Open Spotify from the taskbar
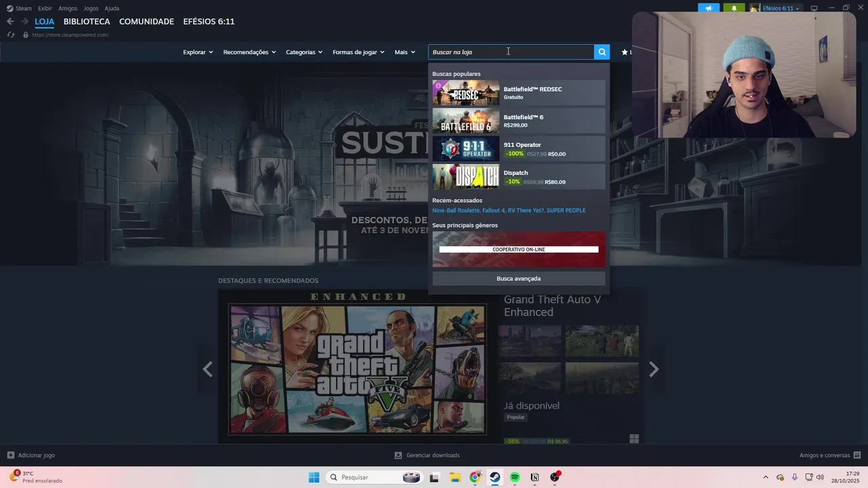This screenshot has height=488, width=868. pyautogui.click(x=515, y=477)
